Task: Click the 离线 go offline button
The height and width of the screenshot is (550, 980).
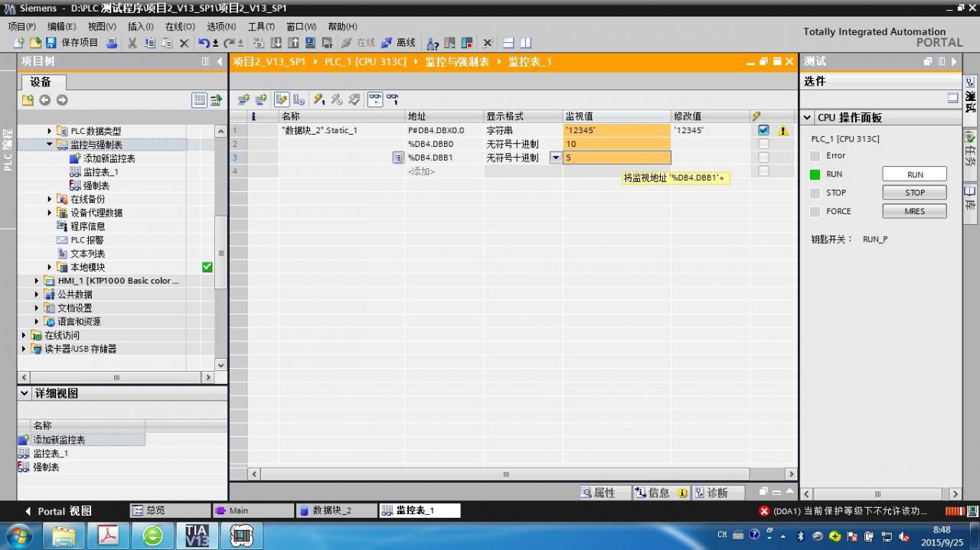Action: 398,43
